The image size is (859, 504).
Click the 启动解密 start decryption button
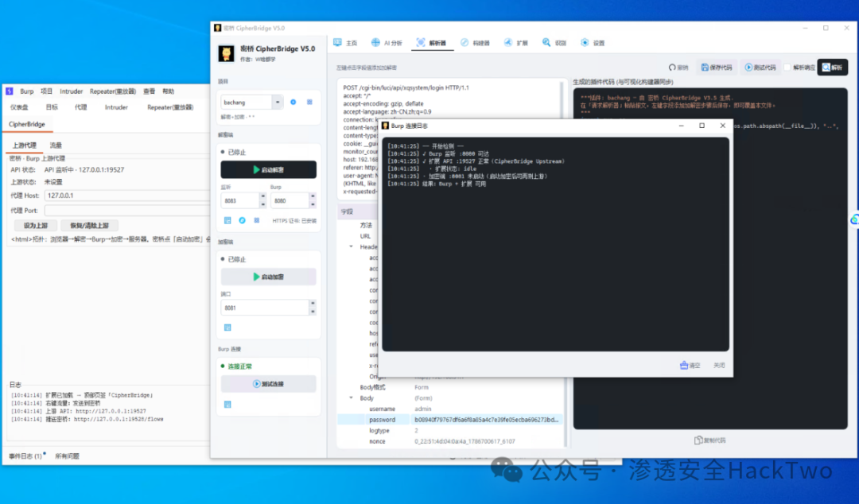click(x=269, y=170)
